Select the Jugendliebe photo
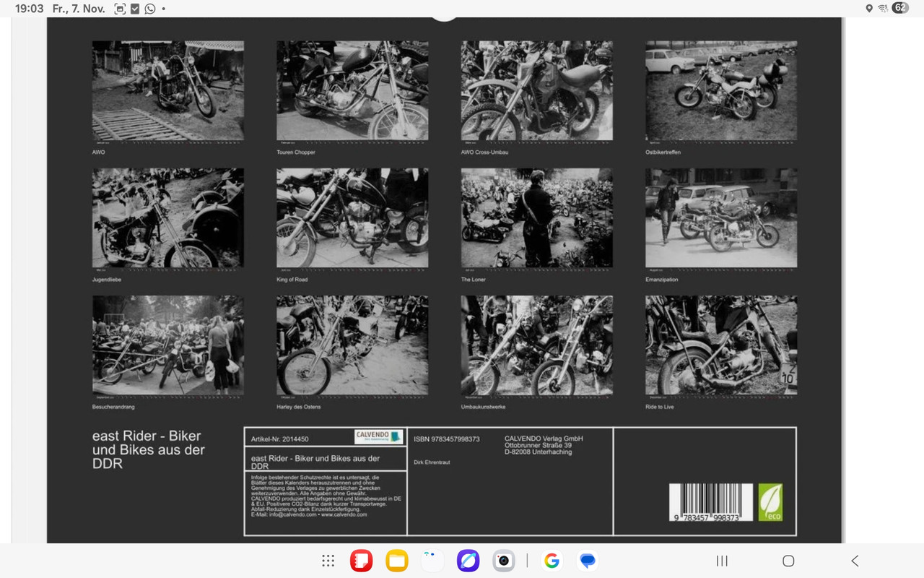Image resolution: width=924 pixels, height=578 pixels. click(x=168, y=217)
